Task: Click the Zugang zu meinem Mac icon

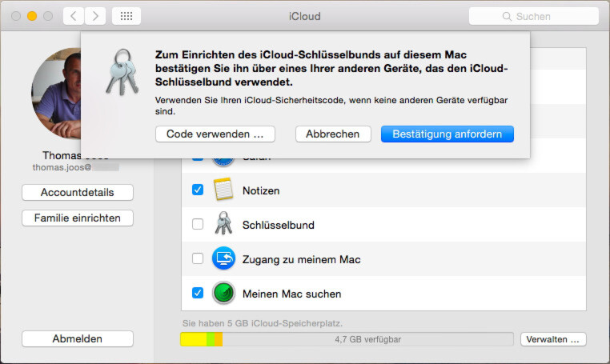Action: click(x=223, y=258)
